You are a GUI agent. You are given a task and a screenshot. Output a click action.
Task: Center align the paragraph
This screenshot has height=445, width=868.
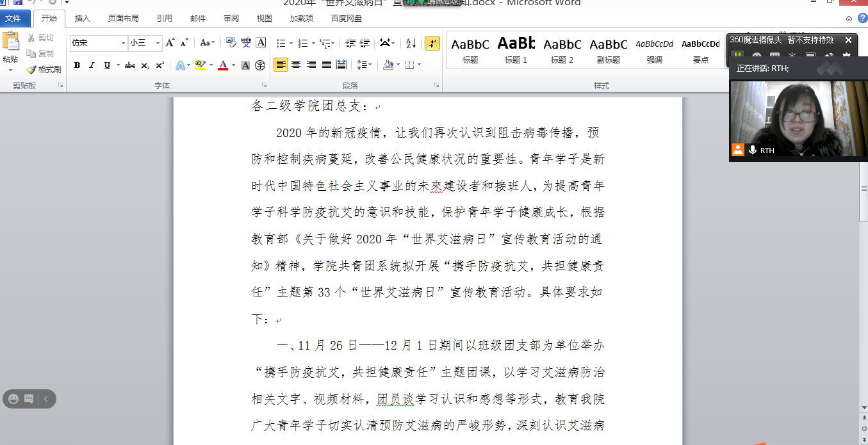pos(296,65)
